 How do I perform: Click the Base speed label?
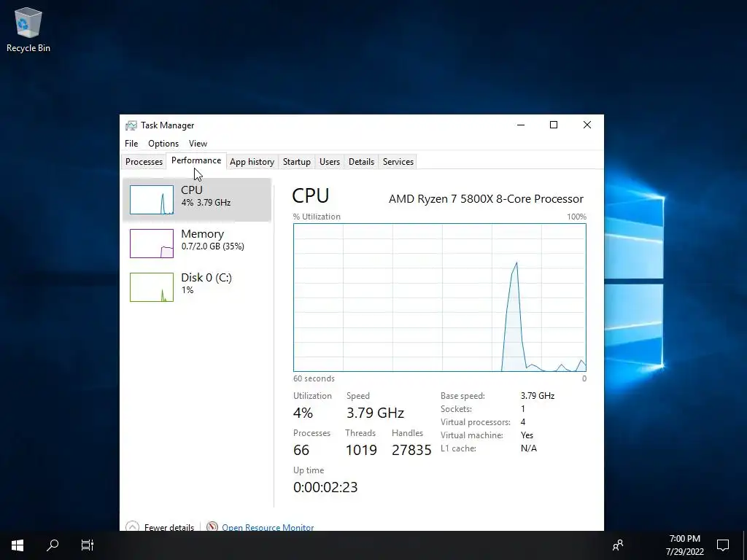[x=462, y=396]
